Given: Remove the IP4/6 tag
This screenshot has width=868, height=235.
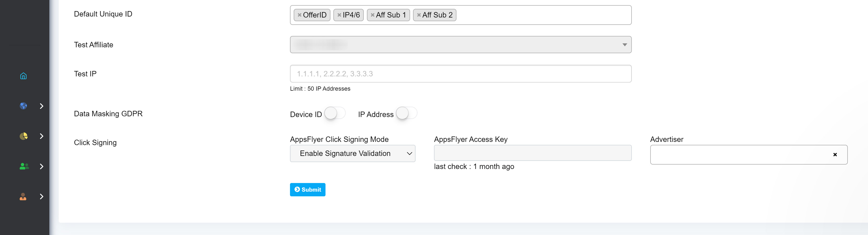Looking at the screenshot, I should pos(339,15).
